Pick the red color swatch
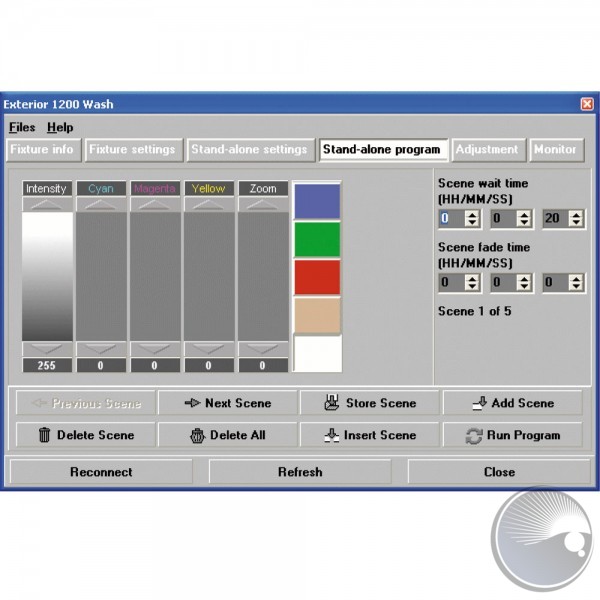The image size is (600, 600). (x=317, y=277)
